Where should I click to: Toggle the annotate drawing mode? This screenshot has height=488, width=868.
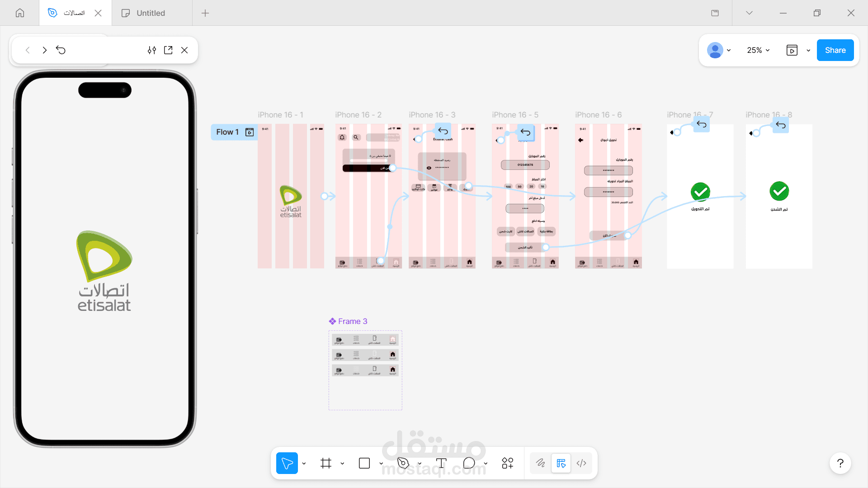click(x=541, y=463)
